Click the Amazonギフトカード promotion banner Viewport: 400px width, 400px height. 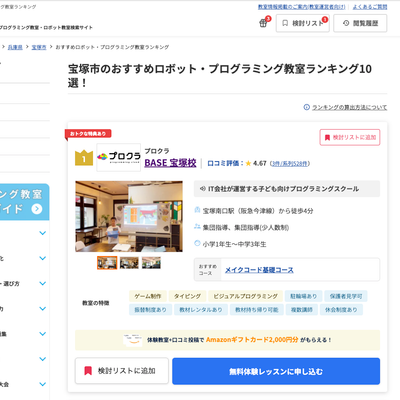(x=227, y=340)
